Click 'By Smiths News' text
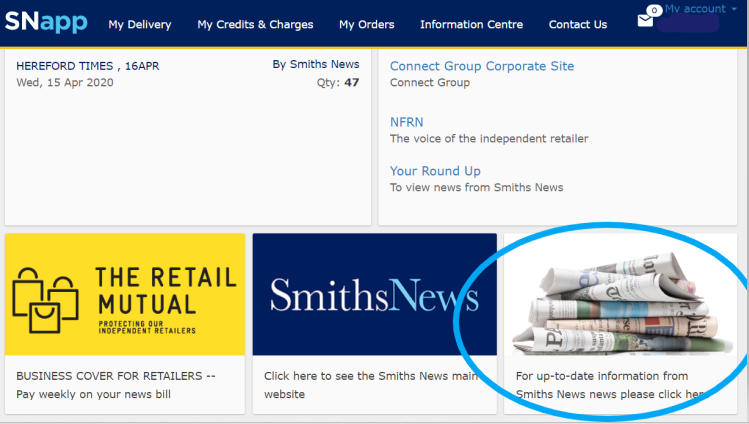749x424 pixels. tap(316, 64)
